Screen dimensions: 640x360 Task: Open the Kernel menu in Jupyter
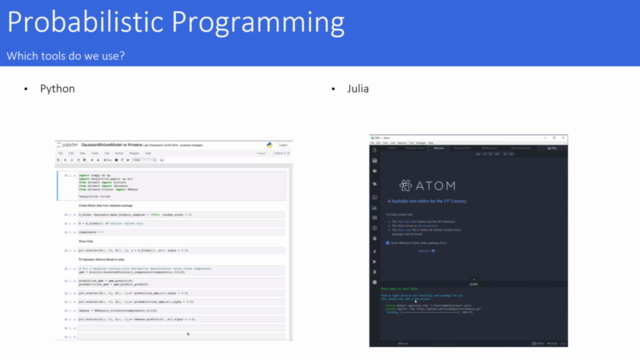pos(119,153)
